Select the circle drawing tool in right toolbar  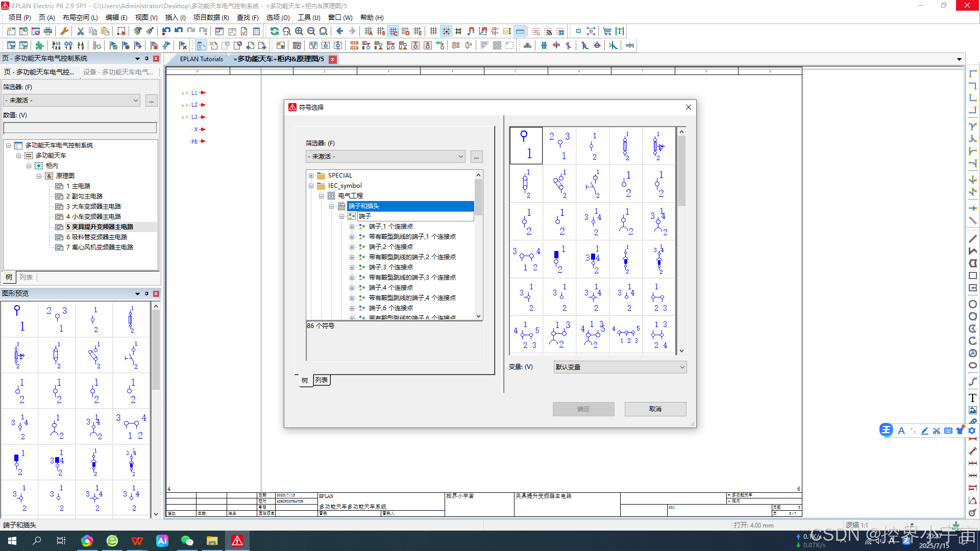click(x=973, y=304)
